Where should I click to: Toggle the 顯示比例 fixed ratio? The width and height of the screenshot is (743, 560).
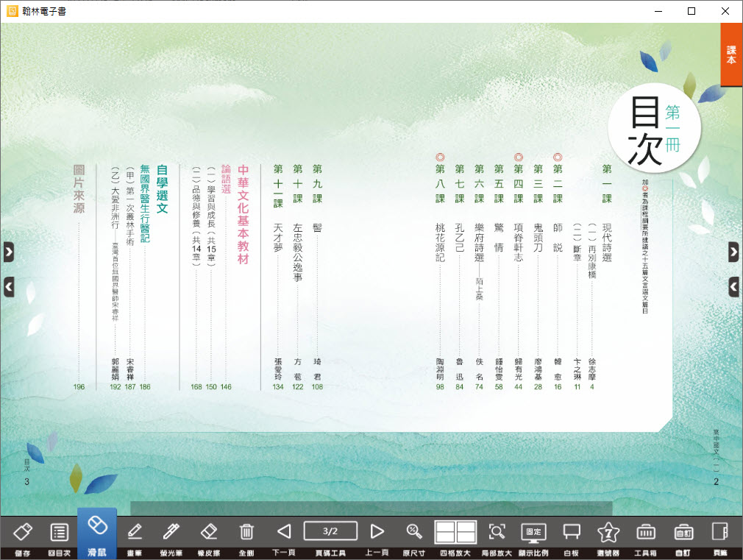pos(533,532)
